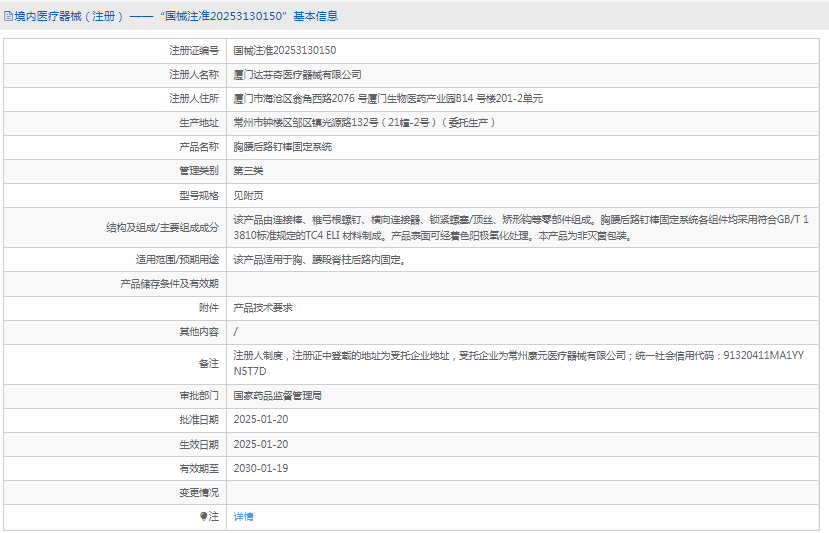Image resolution: width=829 pixels, height=533 pixels.
Task: Click the 批准日期 label
Action: (199, 419)
